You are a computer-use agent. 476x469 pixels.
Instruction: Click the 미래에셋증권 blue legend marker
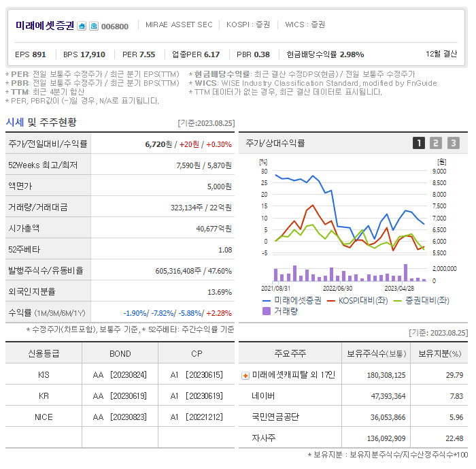coord(267,301)
